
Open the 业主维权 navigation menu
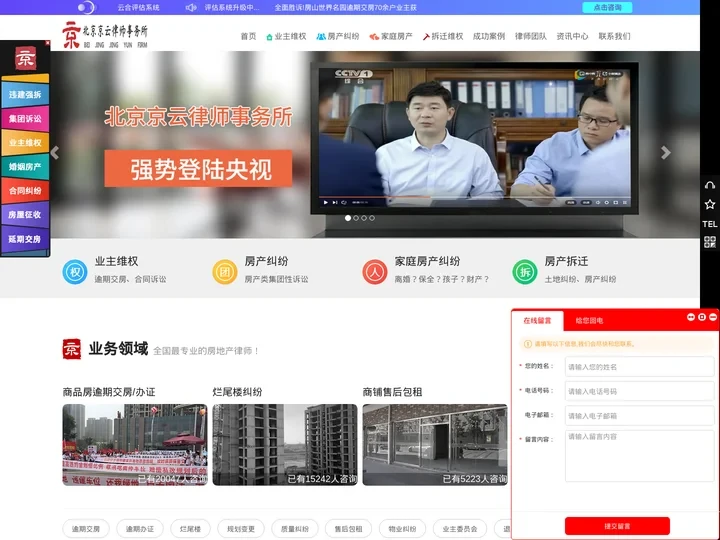pos(286,36)
